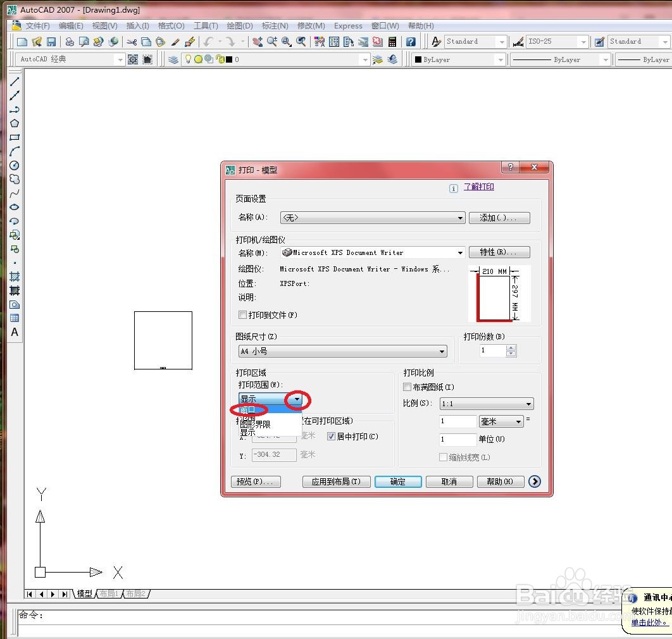Click printer Properties button
Image resolution: width=672 pixels, height=639 pixels.
point(499,252)
